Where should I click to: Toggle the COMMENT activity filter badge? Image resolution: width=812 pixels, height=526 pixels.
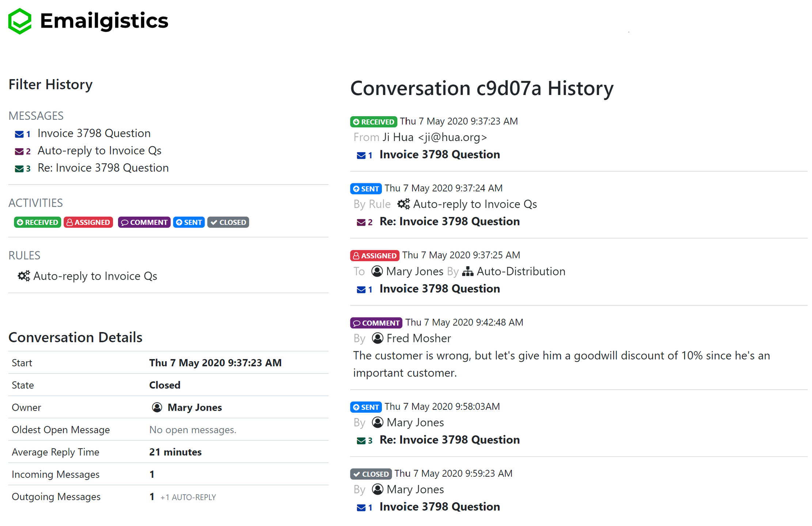144,222
